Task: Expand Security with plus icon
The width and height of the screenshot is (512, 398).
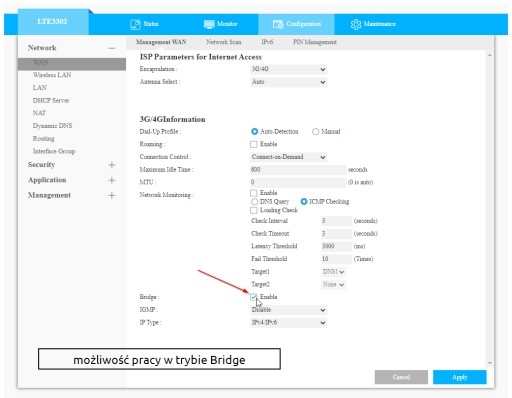Action: click(x=112, y=165)
